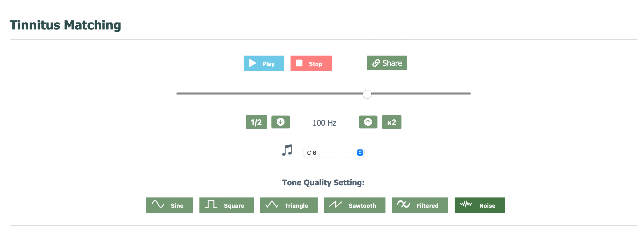Image resolution: width=644 pixels, height=229 pixels.
Task: Double the frequency with x2 button
Action: coord(391,122)
